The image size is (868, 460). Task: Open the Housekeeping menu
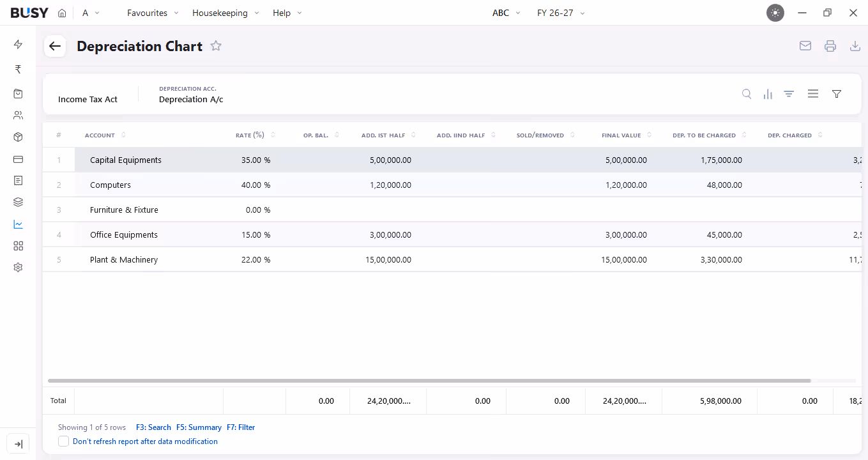coord(225,13)
